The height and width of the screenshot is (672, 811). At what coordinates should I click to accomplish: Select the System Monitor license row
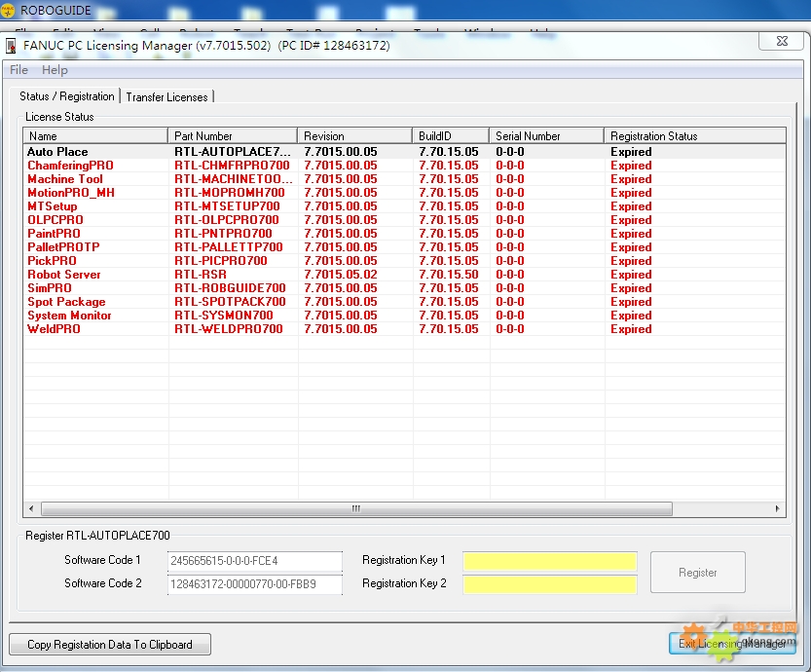coord(404,315)
